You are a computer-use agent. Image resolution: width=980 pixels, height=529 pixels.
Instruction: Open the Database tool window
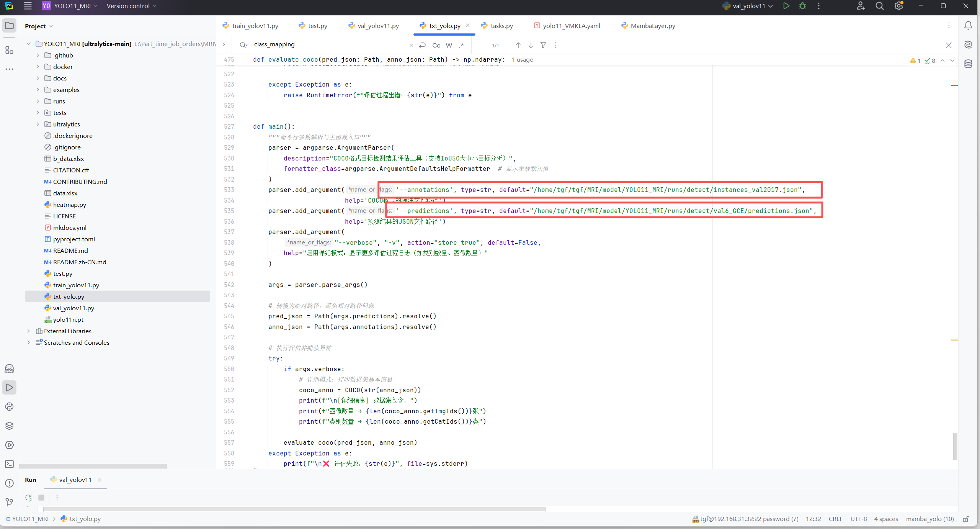point(968,64)
